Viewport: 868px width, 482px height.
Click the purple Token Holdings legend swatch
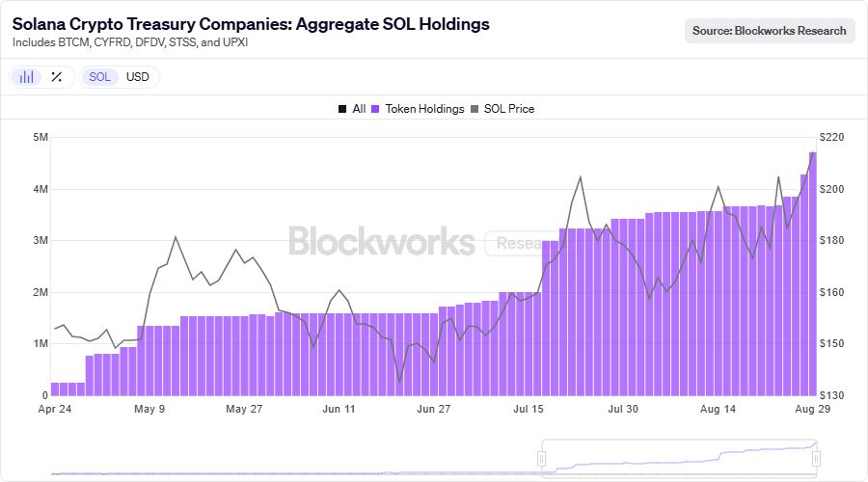(375, 109)
